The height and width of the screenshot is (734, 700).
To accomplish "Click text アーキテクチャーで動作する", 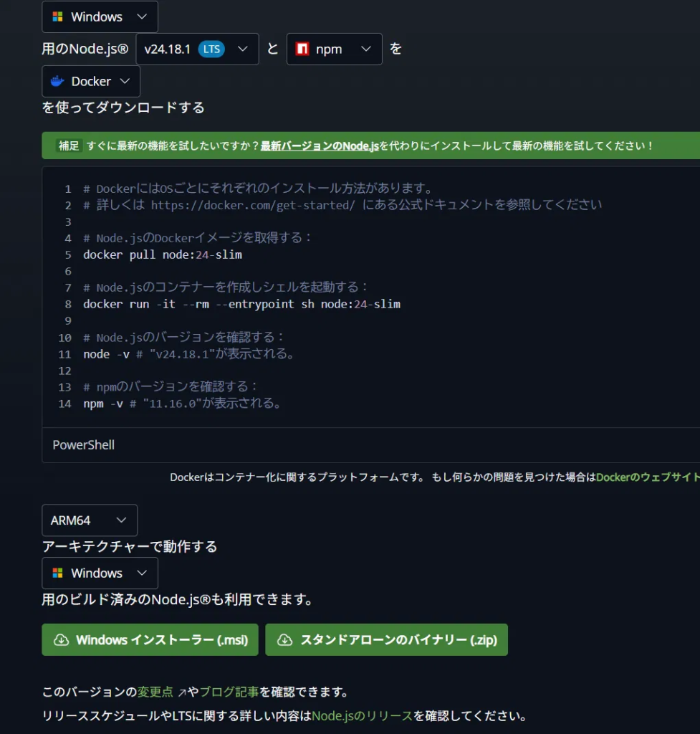I will [x=130, y=547].
